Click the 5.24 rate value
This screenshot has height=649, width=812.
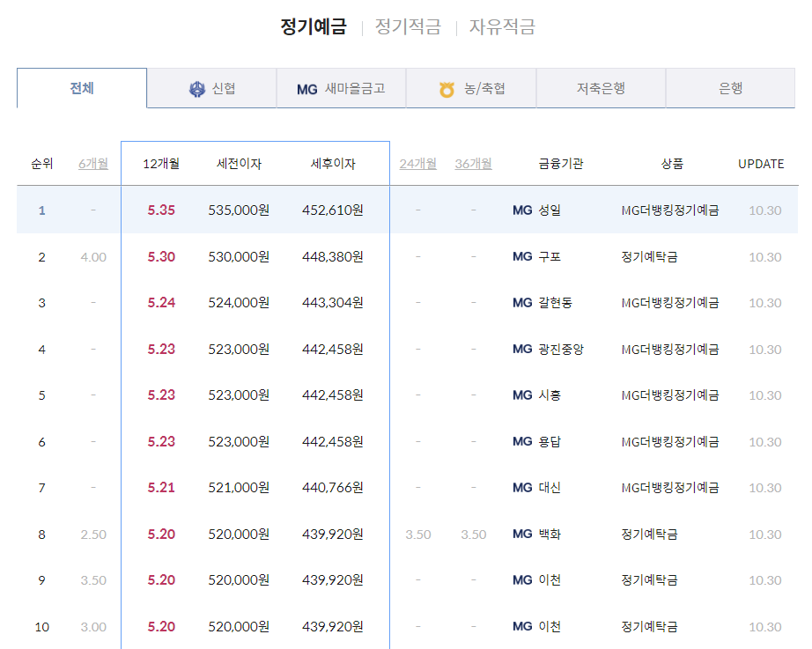161,303
